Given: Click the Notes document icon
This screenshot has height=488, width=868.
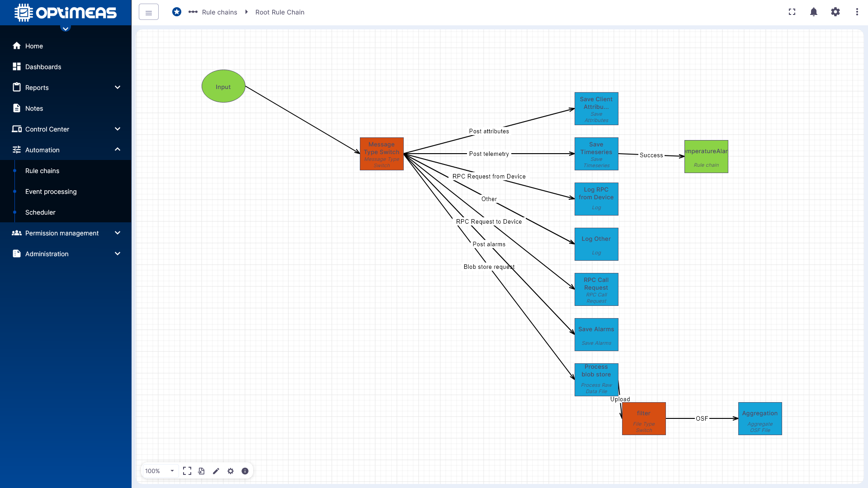Looking at the screenshot, I should [x=17, y=108].
